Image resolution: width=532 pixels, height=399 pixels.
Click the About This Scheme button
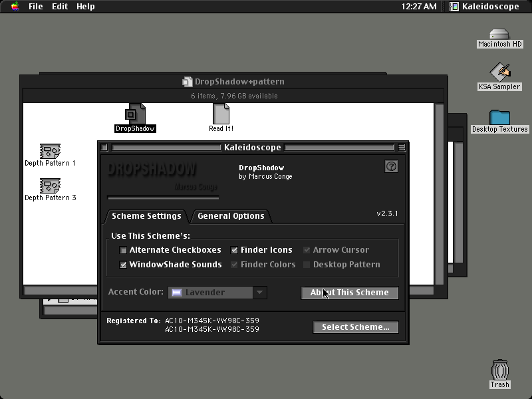pyautogui.click(x=350, y=293)
